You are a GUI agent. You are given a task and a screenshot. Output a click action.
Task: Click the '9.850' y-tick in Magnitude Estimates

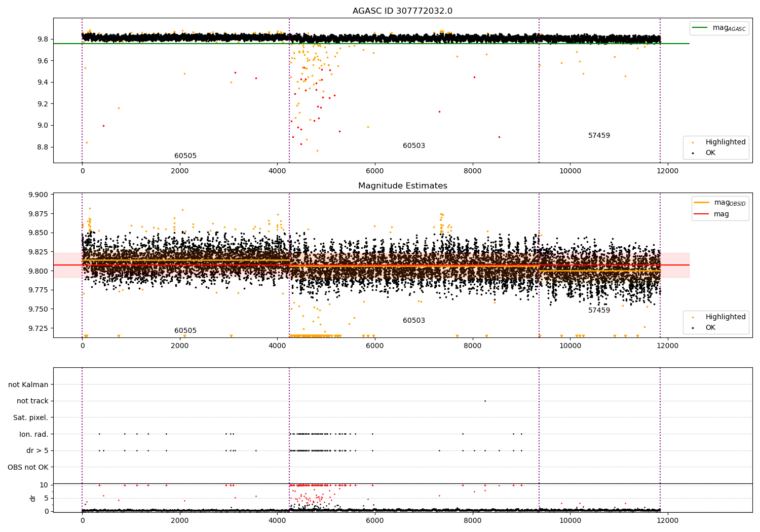tap(39, 233)
